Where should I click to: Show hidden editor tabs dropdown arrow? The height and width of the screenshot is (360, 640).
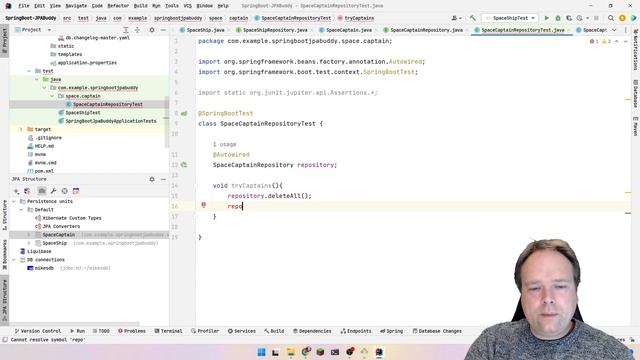[614, 30]
